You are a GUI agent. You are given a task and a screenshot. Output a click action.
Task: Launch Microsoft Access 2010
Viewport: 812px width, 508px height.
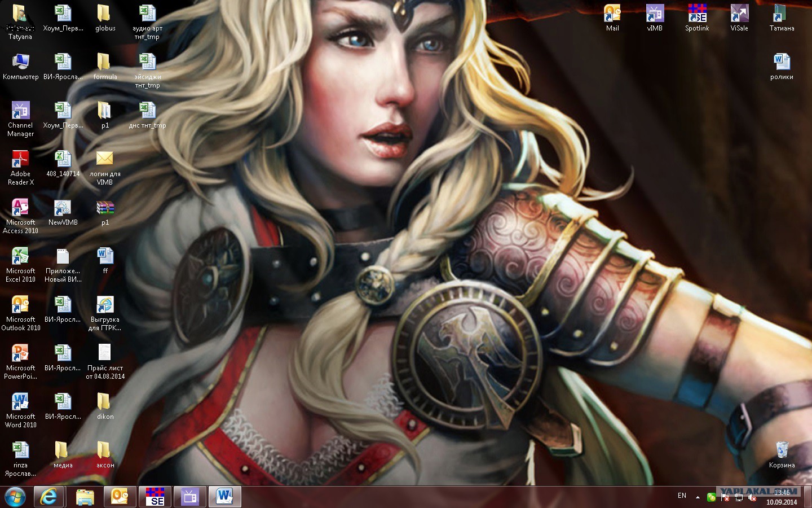click(x=20, y=217)
